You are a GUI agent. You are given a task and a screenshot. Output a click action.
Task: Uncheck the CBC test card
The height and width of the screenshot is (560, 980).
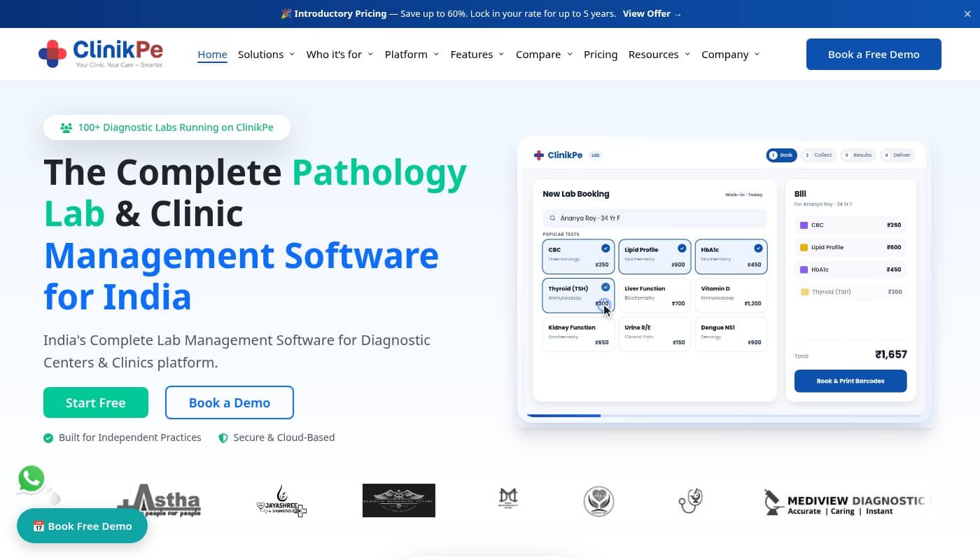578,257
